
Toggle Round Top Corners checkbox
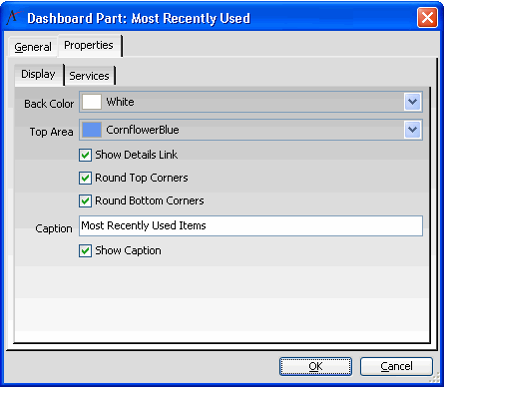coord(85,178)
